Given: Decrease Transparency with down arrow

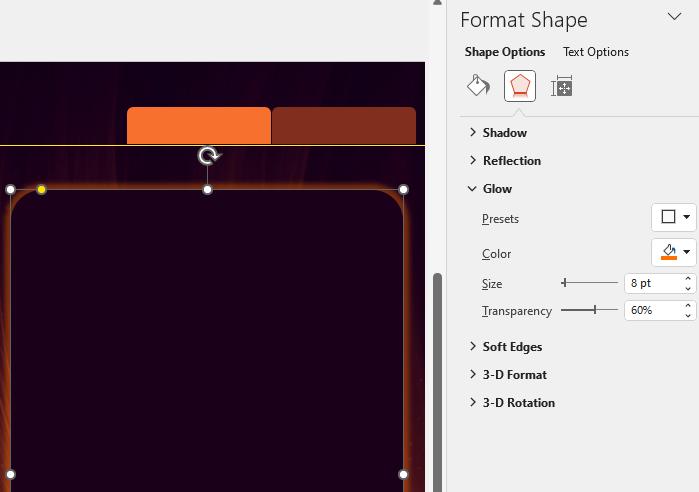Looking at the screenshot, I should click(688, 316).
